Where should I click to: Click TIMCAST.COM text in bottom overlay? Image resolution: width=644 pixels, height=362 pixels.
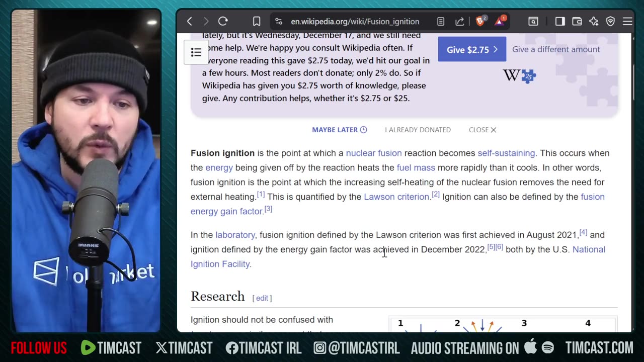pos(599,348)
